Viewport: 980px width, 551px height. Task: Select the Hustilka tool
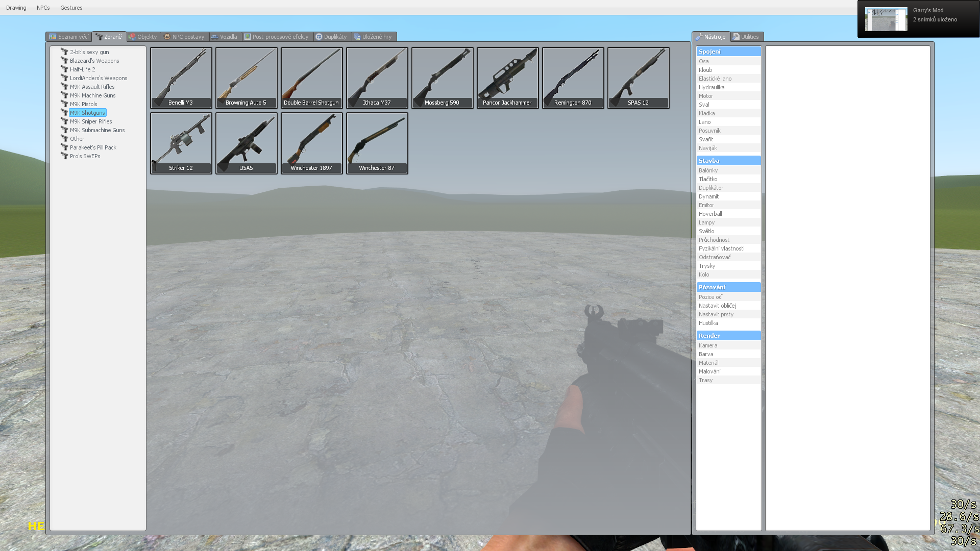[x=728, y=323]
